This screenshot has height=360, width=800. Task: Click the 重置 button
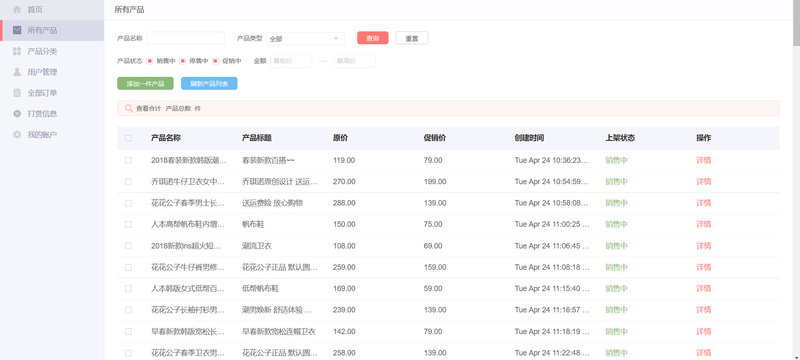tap(412, 38)
